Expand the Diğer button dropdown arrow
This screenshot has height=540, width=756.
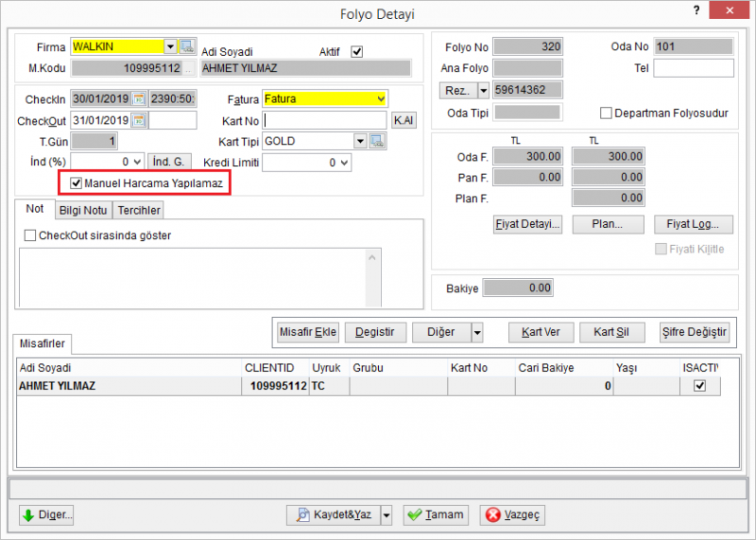(477, 333)
